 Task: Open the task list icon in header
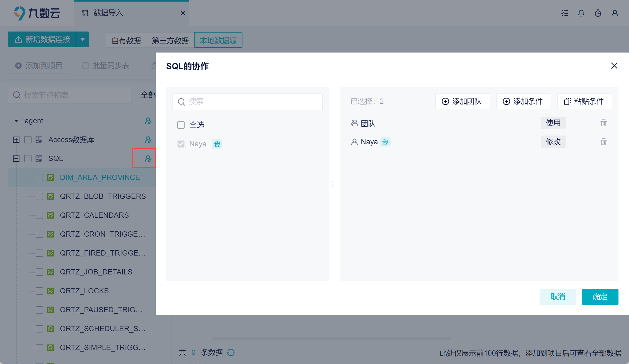[x=565, y=13]
